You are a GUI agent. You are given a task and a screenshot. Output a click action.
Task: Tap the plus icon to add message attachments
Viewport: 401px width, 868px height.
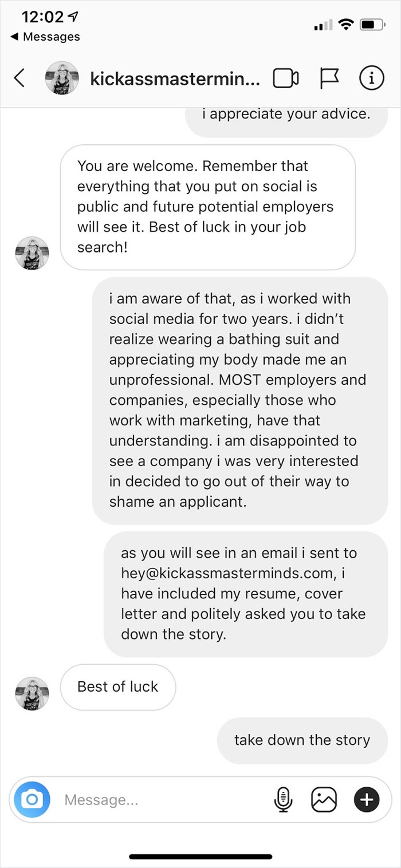pos(367,799)
